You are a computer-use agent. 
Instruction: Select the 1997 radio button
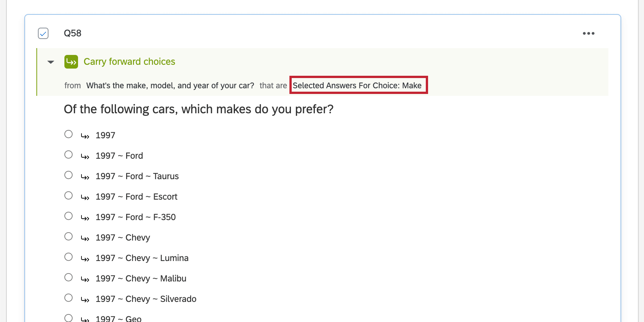pos(69,134)
